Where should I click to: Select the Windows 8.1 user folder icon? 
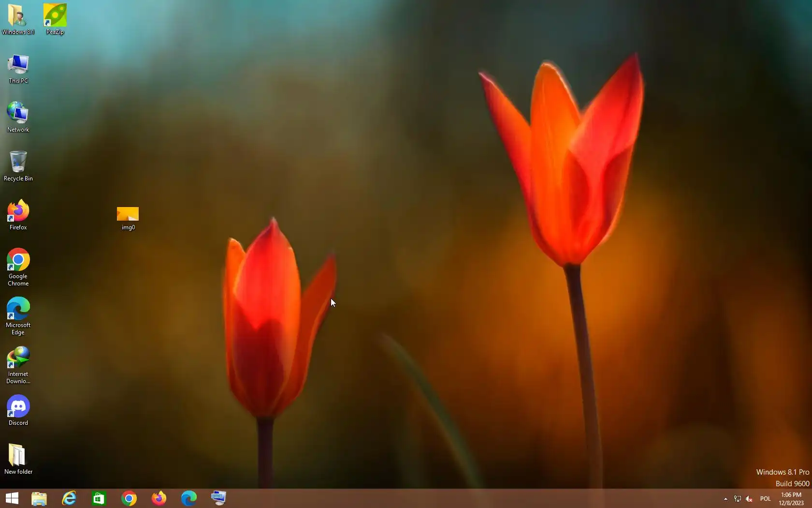pyautogui.click(x=18, y=19)
